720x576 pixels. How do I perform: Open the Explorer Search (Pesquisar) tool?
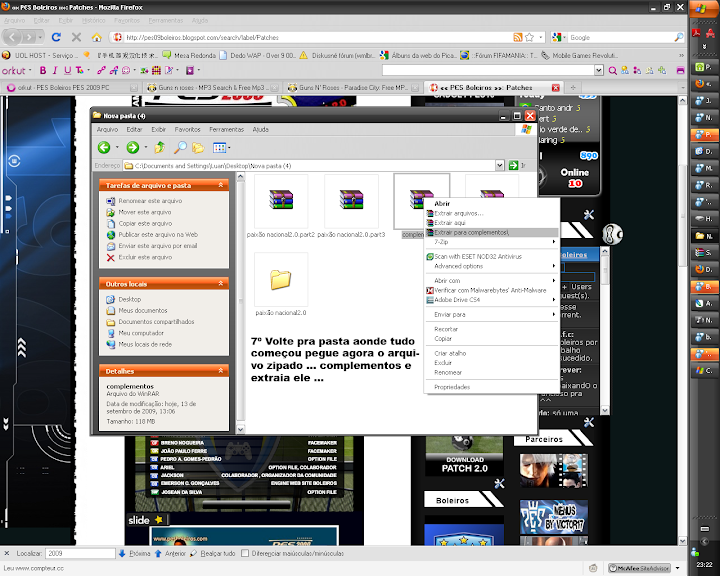pyautogui.click(x=178, y=147)
